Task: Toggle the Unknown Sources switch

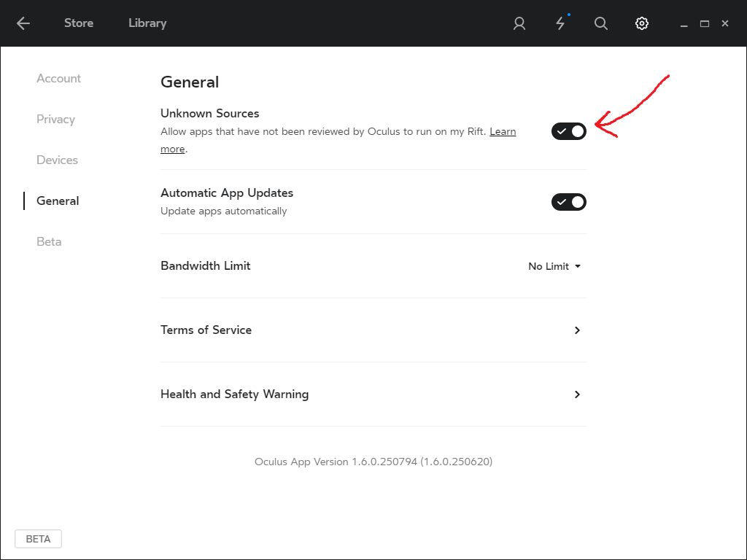Action: [569, 131]
